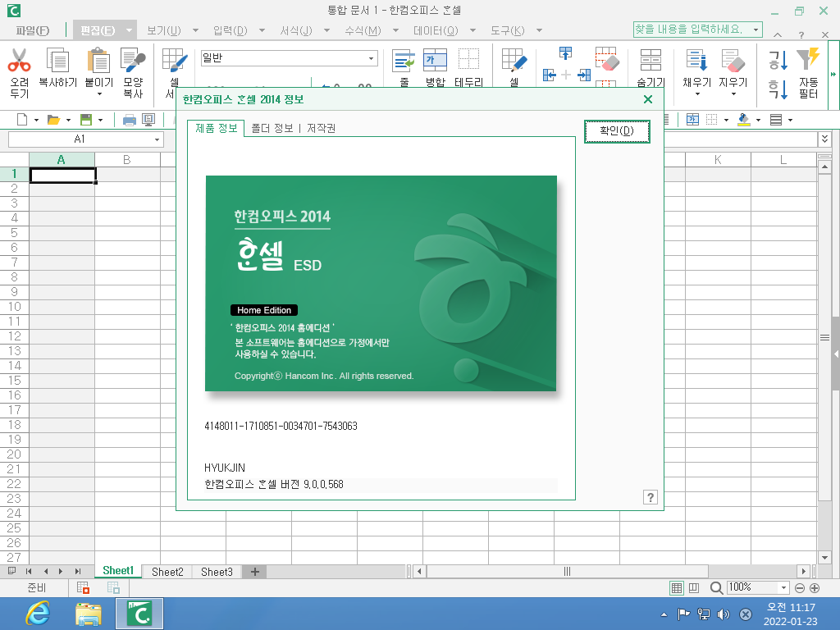Open the 수식(M) menu
This screenshot has height=630, width=840.
(x=363, y=30)
